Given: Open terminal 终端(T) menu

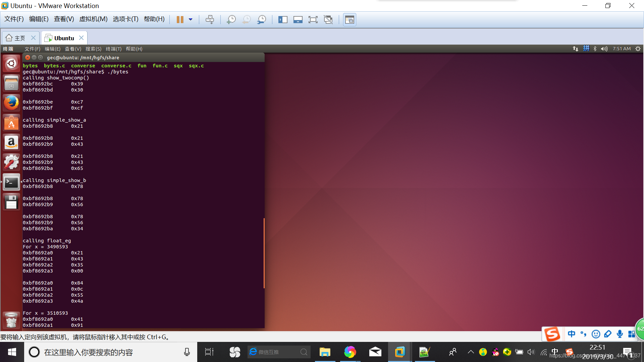Looking at the screenshot, I should (113, 49).
